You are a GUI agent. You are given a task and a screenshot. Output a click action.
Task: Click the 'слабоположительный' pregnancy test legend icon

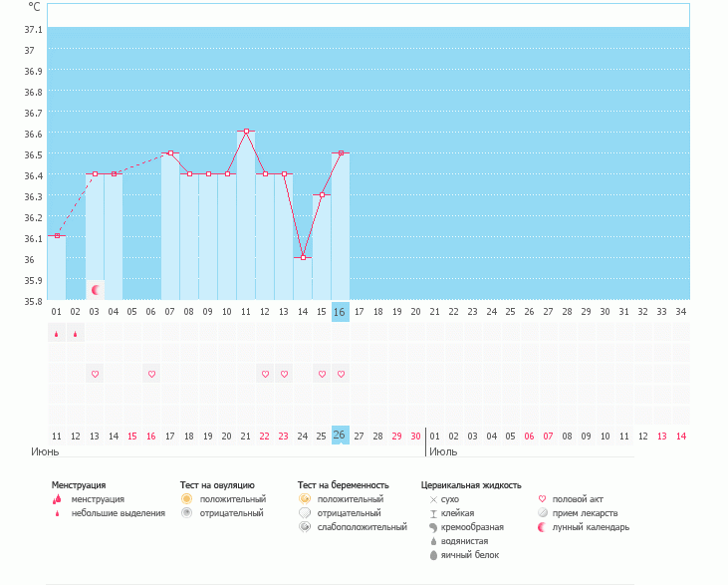[x=304, y=527]
